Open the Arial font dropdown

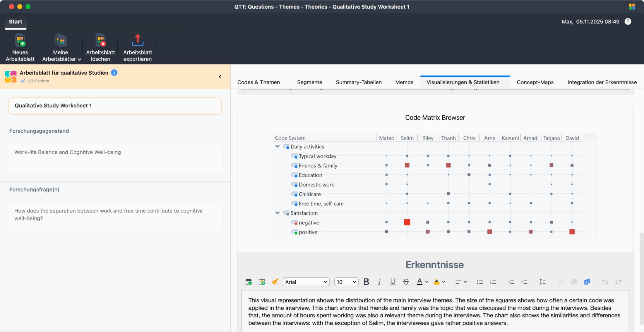pos(306,282)
